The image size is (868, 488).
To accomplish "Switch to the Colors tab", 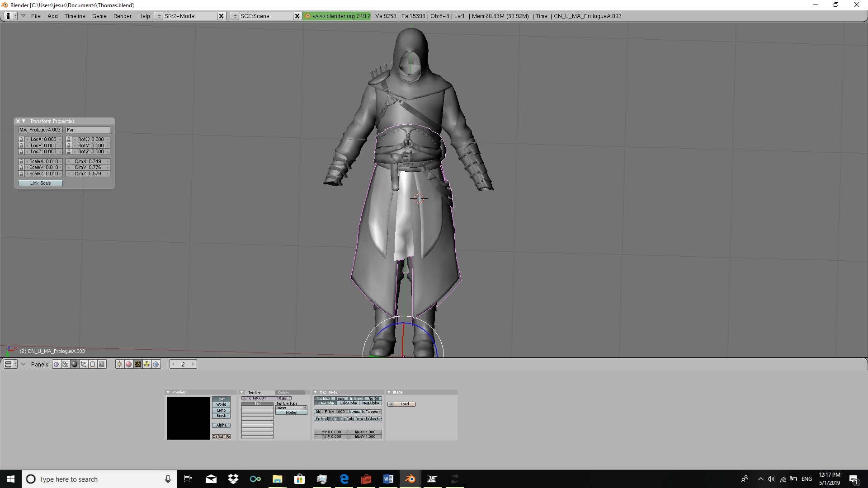I will pos(290,393).
